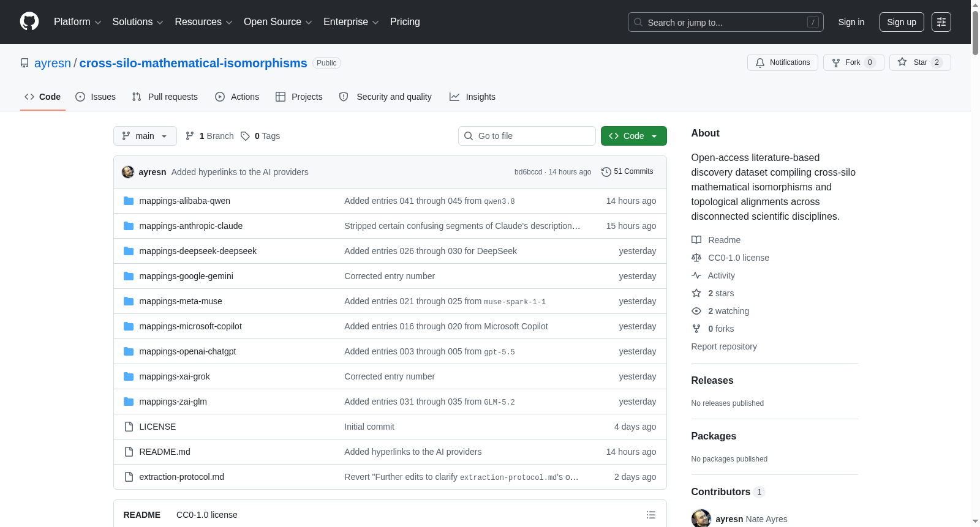Image resolution: width=980 pixels, height=527 pixels.
Task: Click the ayresn avatar in latest commit row
Action: (x=128, y=172)
